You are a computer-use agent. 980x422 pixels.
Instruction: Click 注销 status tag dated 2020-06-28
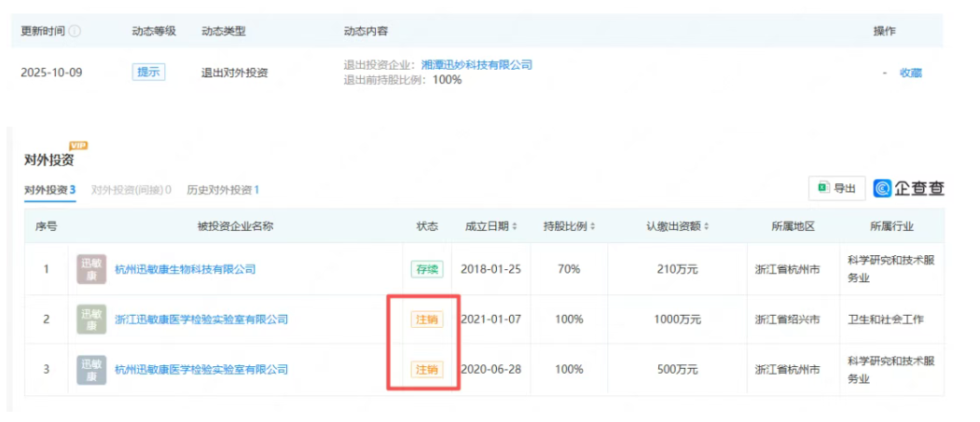(x=426, y=370)
